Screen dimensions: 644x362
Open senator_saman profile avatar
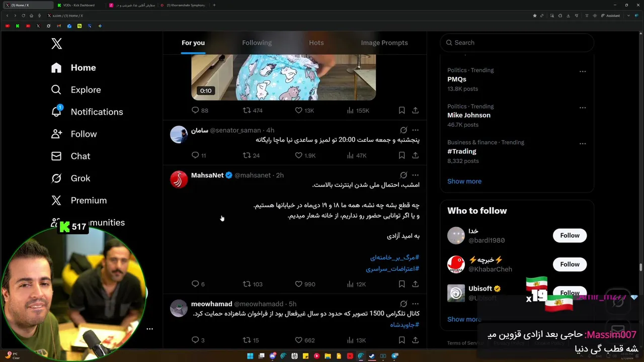(179, 134)
